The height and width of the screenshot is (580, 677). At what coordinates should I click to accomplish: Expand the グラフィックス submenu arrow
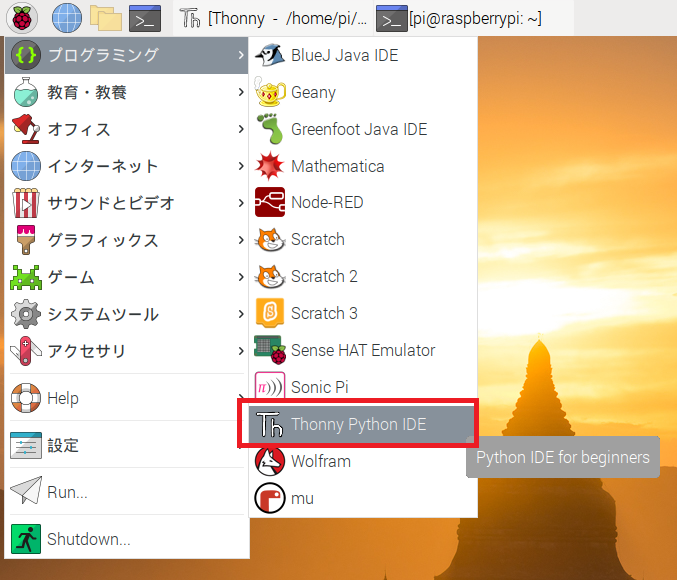tap(240, 240)
